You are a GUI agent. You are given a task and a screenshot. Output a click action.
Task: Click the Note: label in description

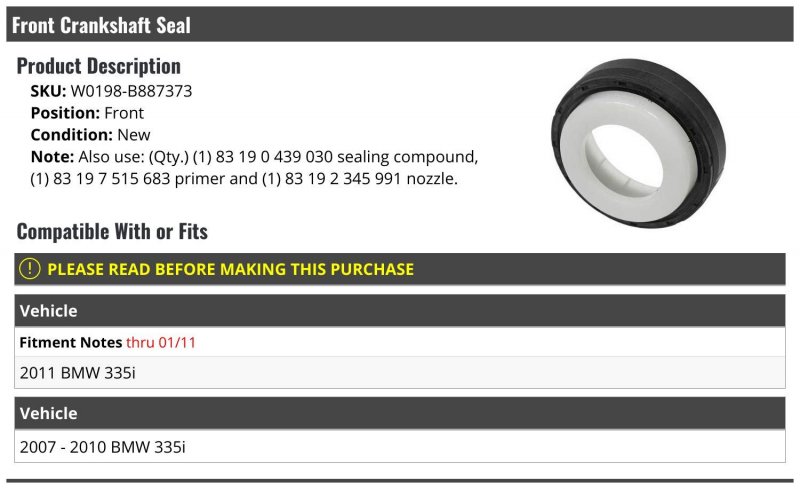[53, 157]
